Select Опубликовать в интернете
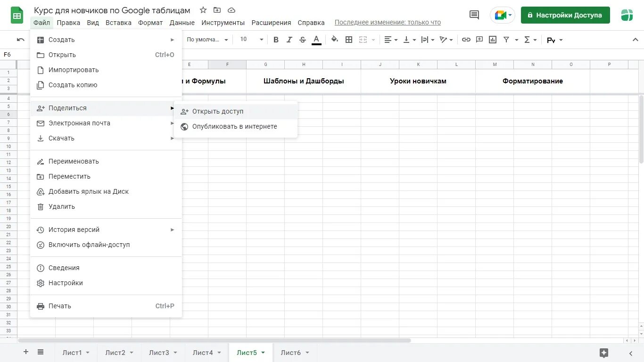This screenshot has width=644, height=362. click(x=236, y=126)
